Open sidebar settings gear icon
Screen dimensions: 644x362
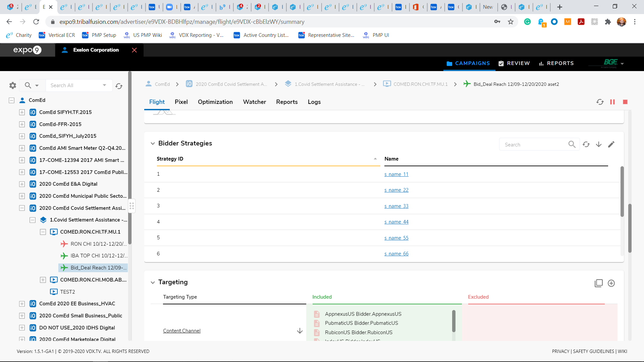point(13,85)
